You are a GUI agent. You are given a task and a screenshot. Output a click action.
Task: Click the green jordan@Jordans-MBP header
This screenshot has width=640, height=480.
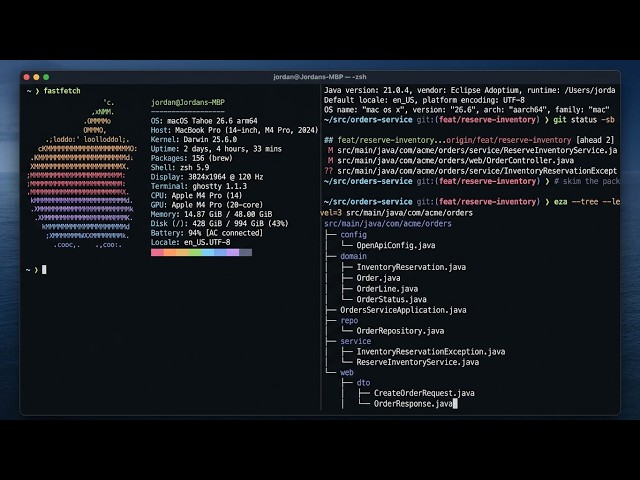(x=188, y=102)
